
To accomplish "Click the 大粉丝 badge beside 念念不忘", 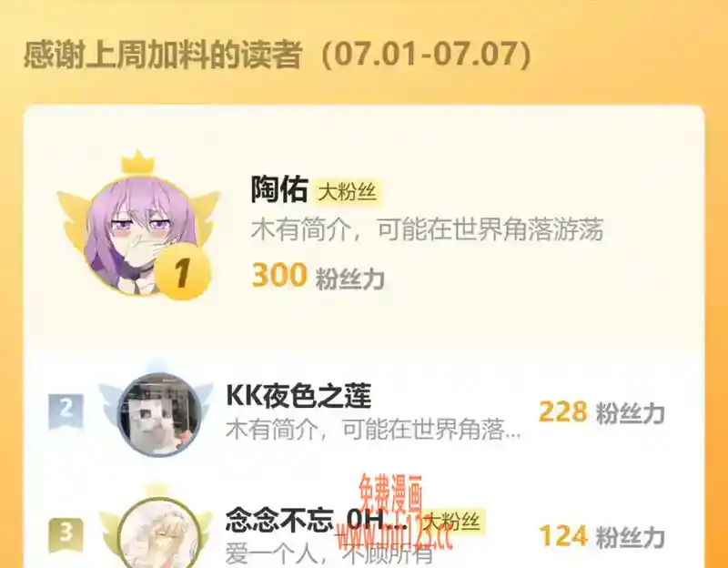I will pos(452,522).
